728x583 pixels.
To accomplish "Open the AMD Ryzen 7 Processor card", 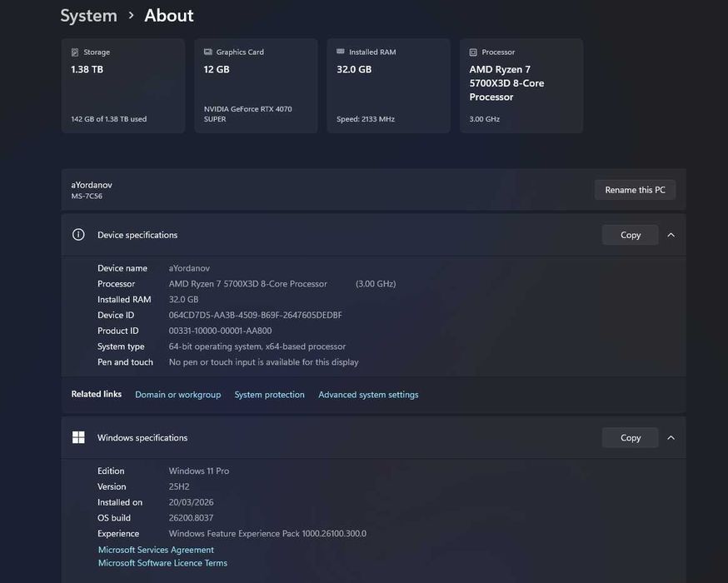I will pyautogui.click(x=521, y=86).
